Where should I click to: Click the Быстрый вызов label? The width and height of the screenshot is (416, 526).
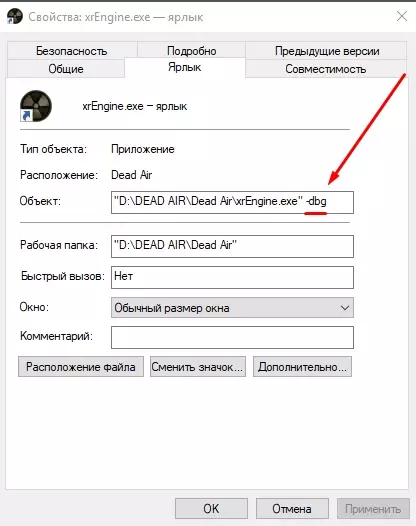click(63, 276)
